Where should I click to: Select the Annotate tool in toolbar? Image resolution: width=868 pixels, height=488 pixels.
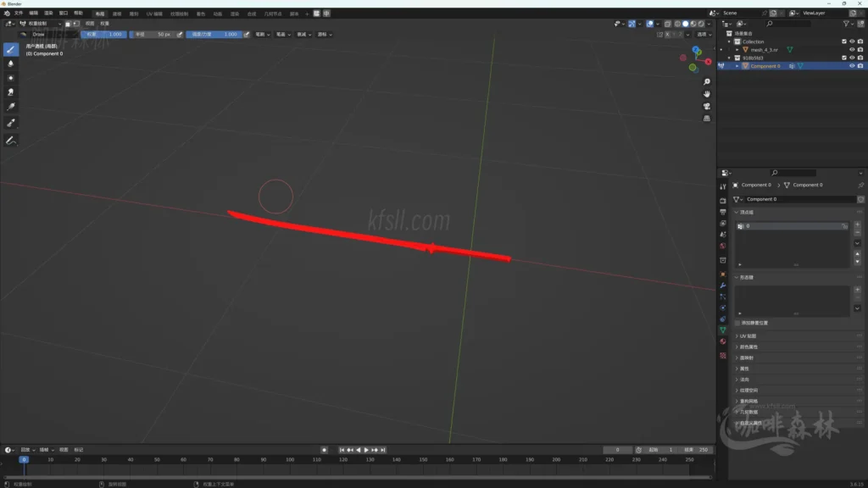point(11,140)
